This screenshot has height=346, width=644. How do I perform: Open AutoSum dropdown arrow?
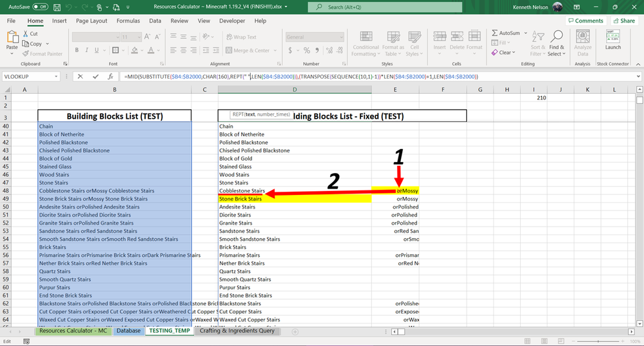(x=525, y=33)
